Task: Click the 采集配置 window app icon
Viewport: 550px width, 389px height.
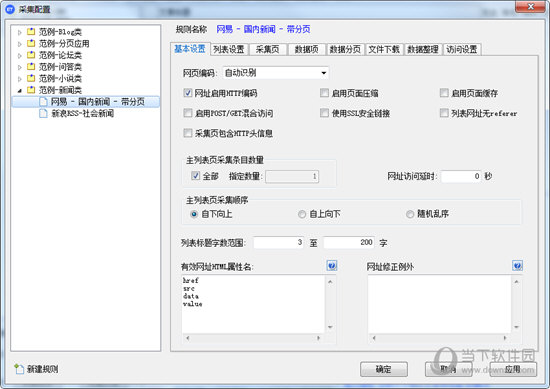Action: coord(10,9)
